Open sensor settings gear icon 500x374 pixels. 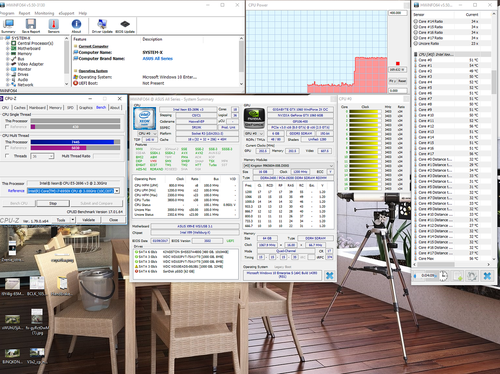[x=472, y=276]
